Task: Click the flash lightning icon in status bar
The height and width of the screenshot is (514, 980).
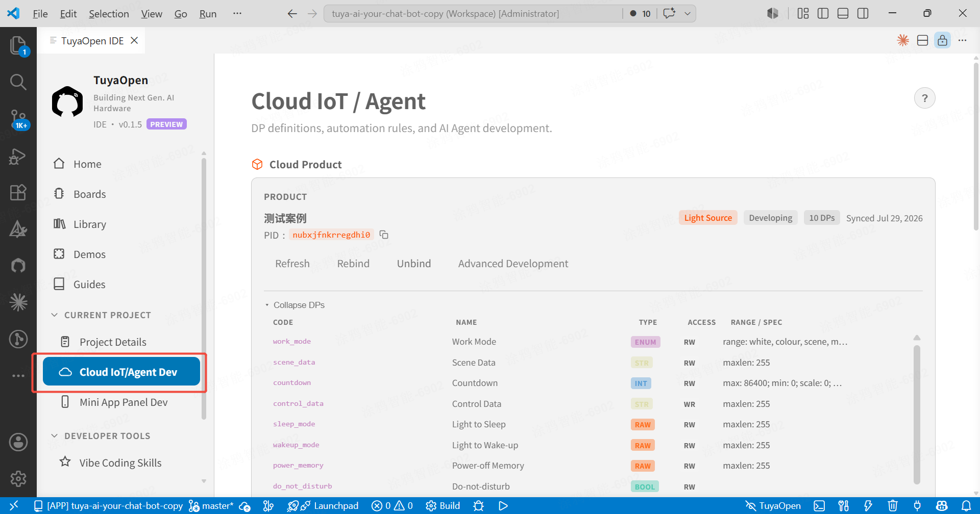Action: click(x=868, y=506)
